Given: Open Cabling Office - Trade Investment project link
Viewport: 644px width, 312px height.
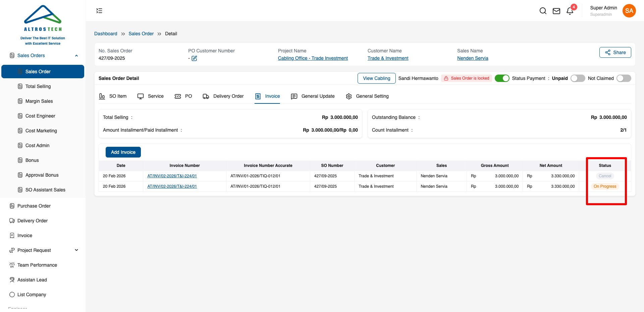Looking at the screenshot, I should pos(313,58).
